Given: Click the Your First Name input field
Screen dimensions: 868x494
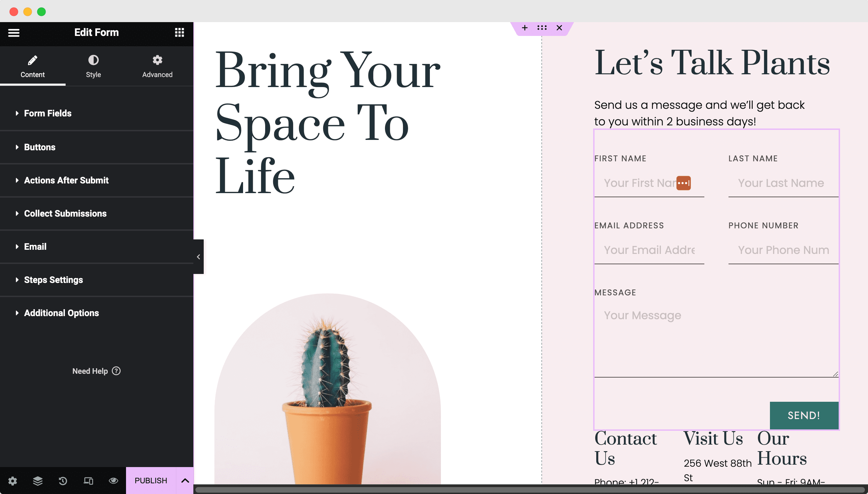Looking at the screenshot, I should click(x=649, y=182).
